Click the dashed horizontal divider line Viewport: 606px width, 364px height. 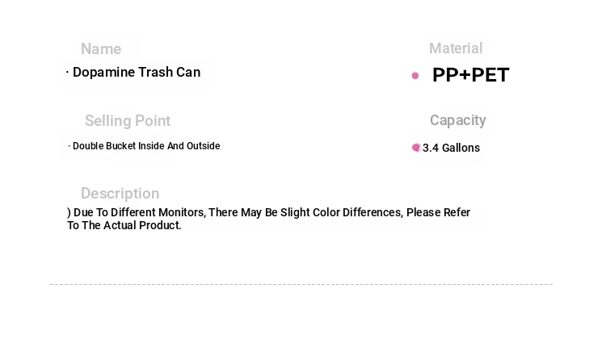[x=301, y=284]
